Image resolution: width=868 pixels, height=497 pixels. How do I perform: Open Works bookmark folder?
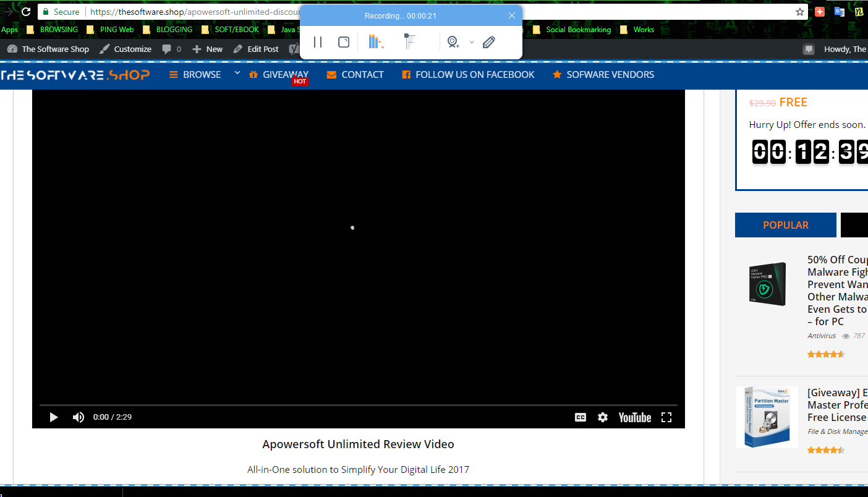637,30
